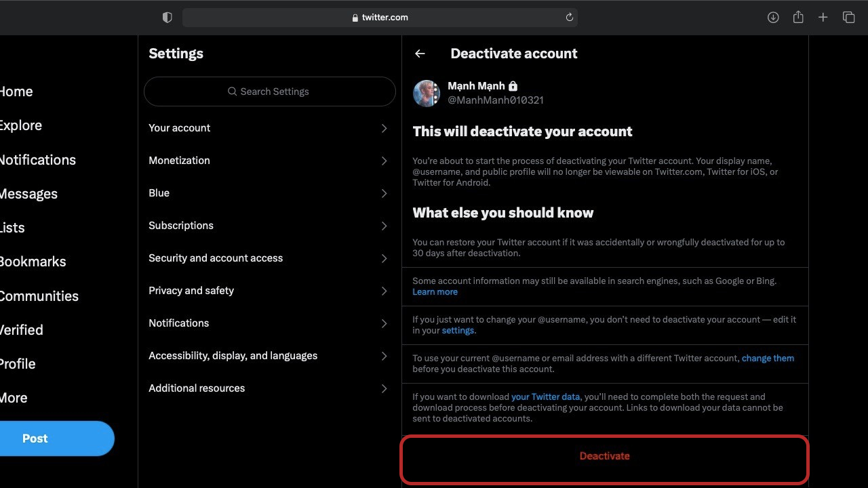Open Security and account access settings
This screenshot has height=488, width=868.
click(270, 258)
